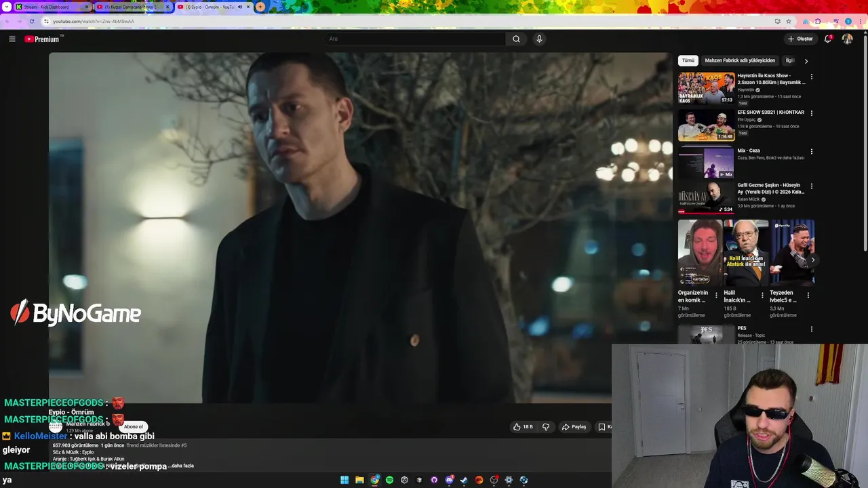
Task: Open options menu for Mix - Ceza
Action: click(x=812, y=151)
